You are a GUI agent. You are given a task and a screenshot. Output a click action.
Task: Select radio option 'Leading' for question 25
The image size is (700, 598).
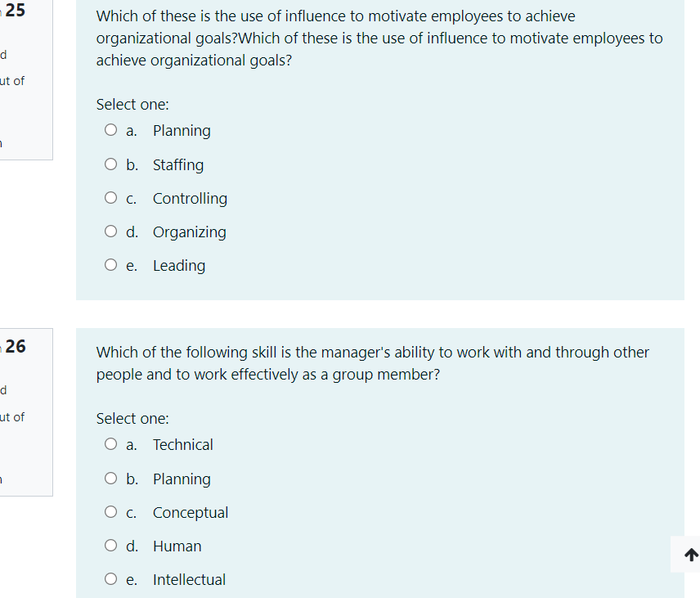(110, 264)
